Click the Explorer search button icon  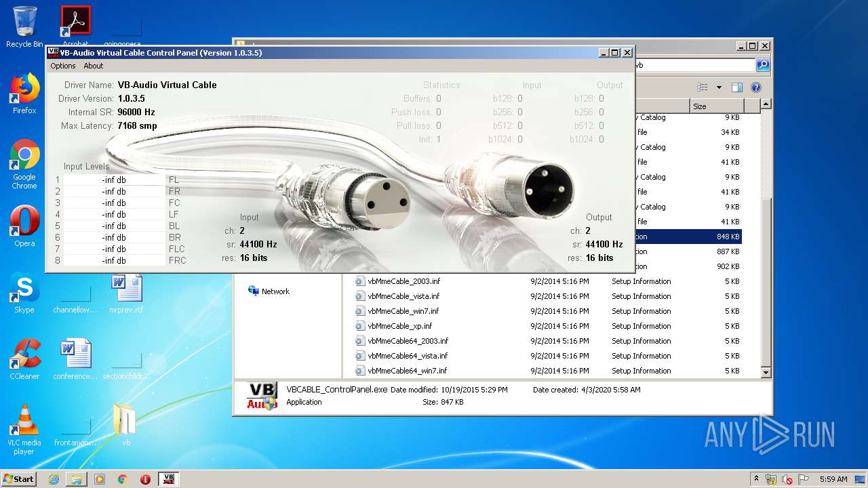[x=763, y=65]
